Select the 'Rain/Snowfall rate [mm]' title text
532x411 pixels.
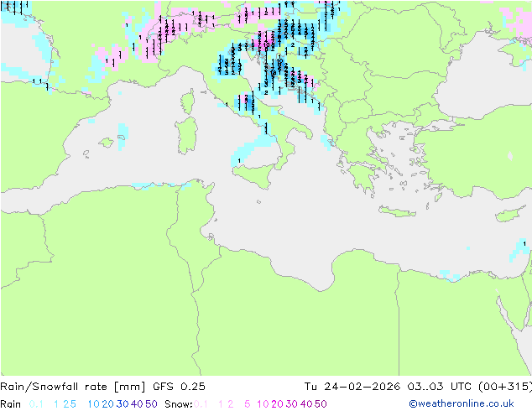[x=73, y=387]
